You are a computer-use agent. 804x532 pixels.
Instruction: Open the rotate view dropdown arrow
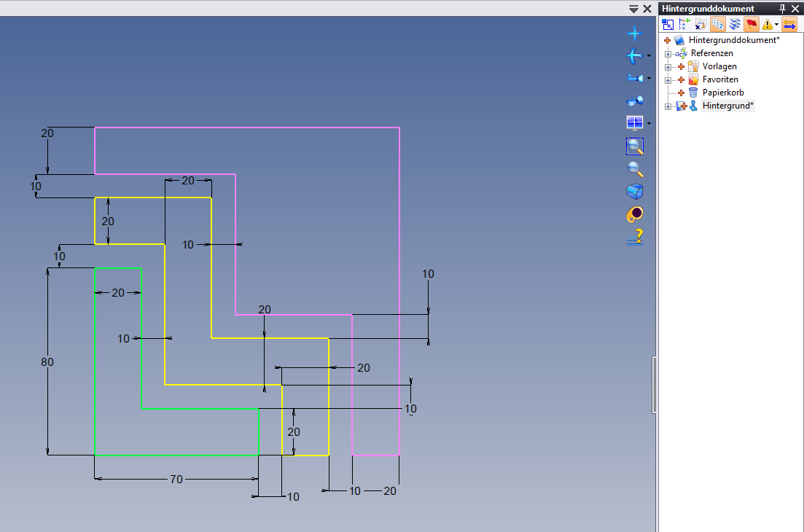pyautogui.click(x=649, y=56)
